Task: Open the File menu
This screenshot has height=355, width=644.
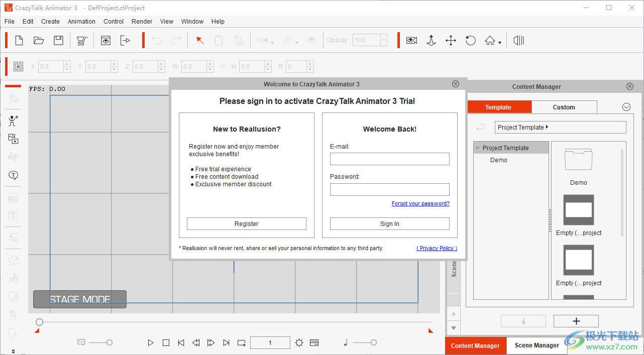Action: coord(10,22)
